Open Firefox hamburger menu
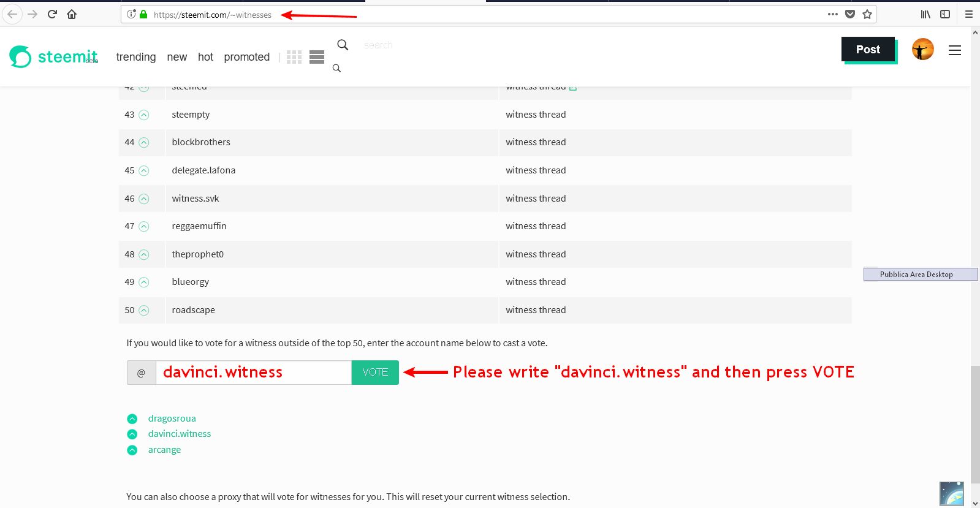Viewport: 980px width, 508px height. [x=969, y=14]
